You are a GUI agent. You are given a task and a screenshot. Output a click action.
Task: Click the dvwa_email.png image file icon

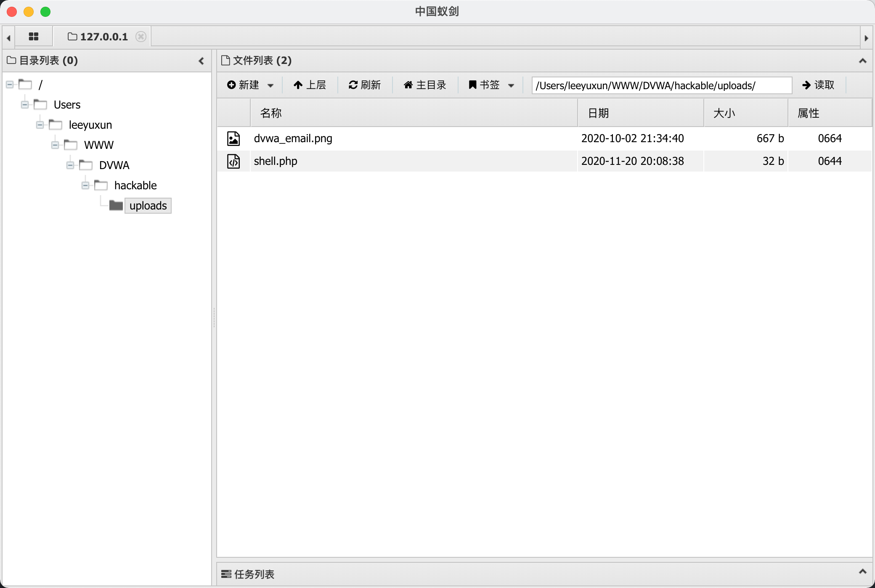point(233,138)
